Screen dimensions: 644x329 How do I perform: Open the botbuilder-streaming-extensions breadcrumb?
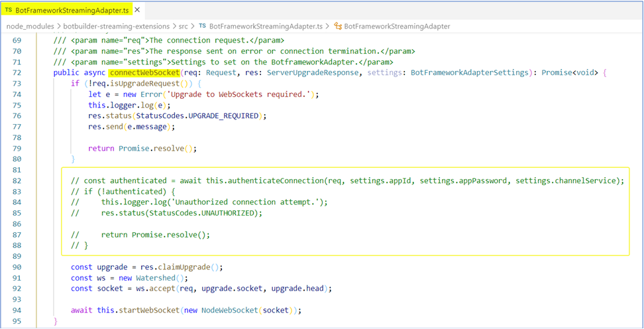pos(116,27)
